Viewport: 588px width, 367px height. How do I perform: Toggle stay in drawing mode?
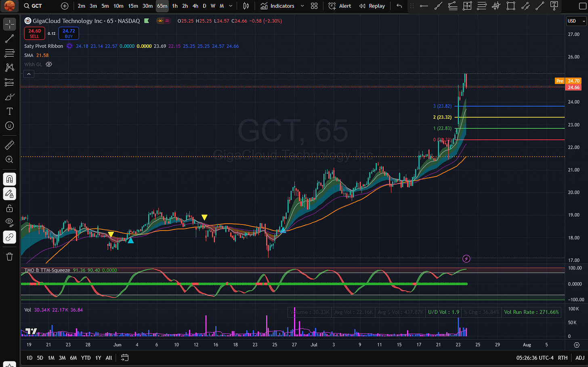coord(10,193)
